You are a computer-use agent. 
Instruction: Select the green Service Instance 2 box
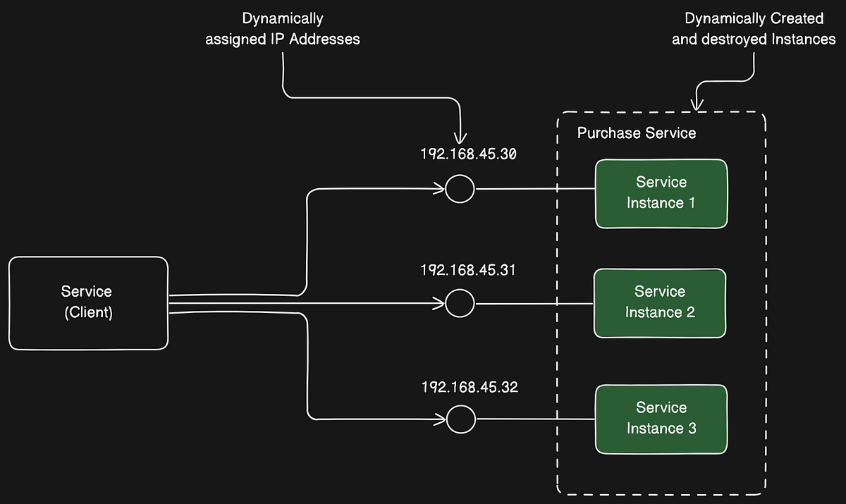tap(660, 302)
